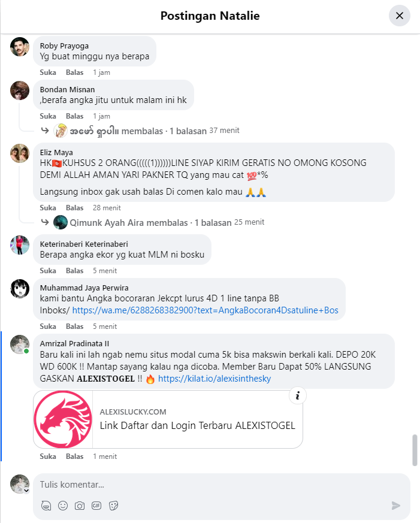
Task: Attach a photo with the camera icon
Action: point(80,506)
